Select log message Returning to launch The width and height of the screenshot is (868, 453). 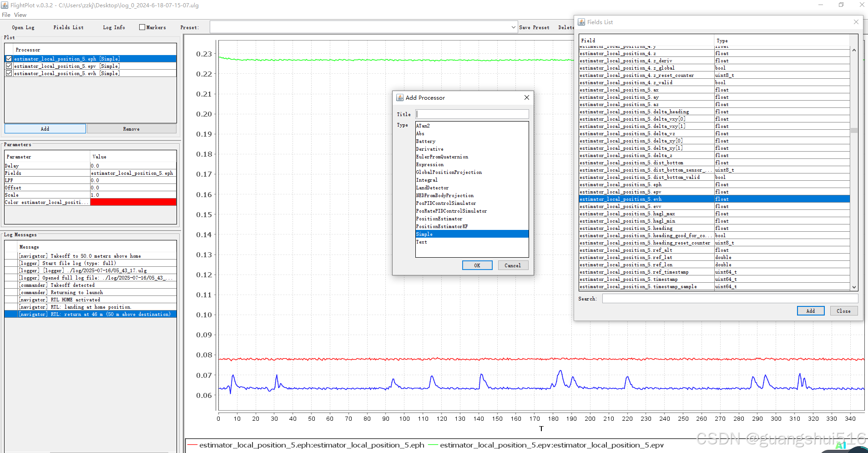[x=91, y=292]
